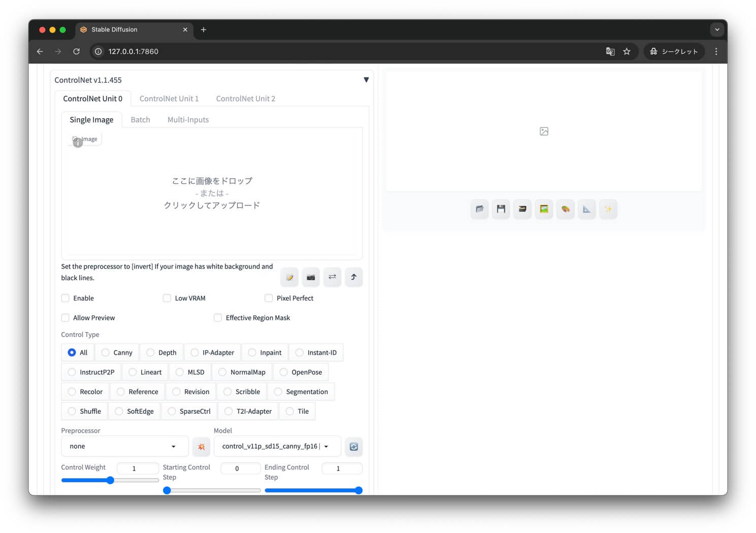Image resolution: width=756 pixels, height=533 pixels.
Task: Check Allow Preview box
Action: 65,318
